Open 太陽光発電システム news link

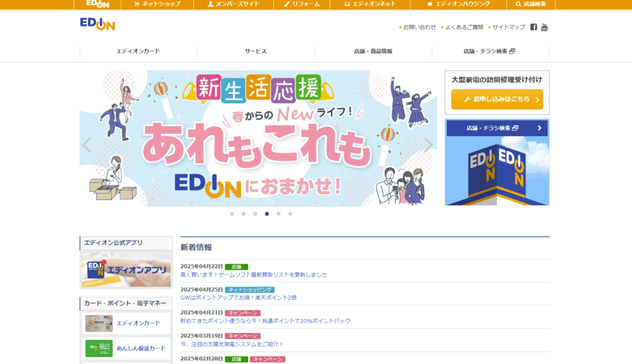click(232, 344)
